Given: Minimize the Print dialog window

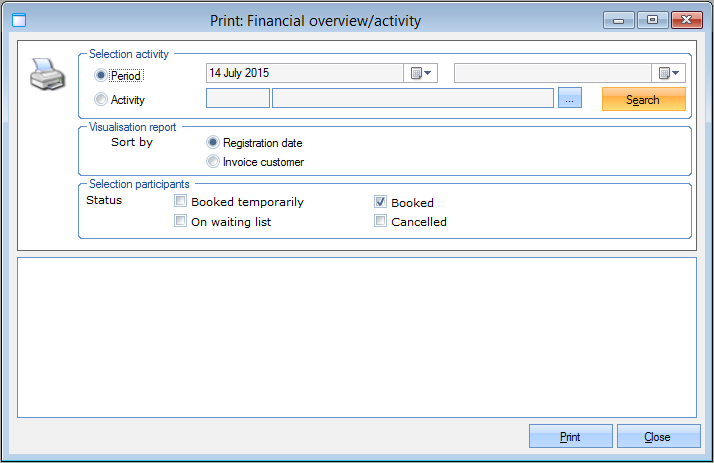Looking at the screenshot, I should [618, 20].
